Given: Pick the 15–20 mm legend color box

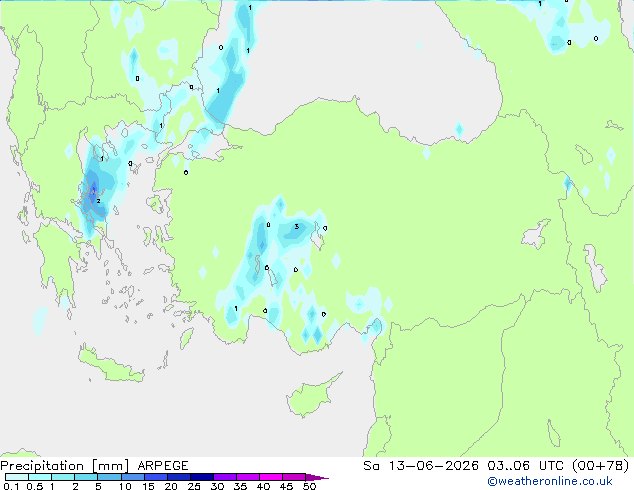Looking at the screenshot, I should click(155, 477).
